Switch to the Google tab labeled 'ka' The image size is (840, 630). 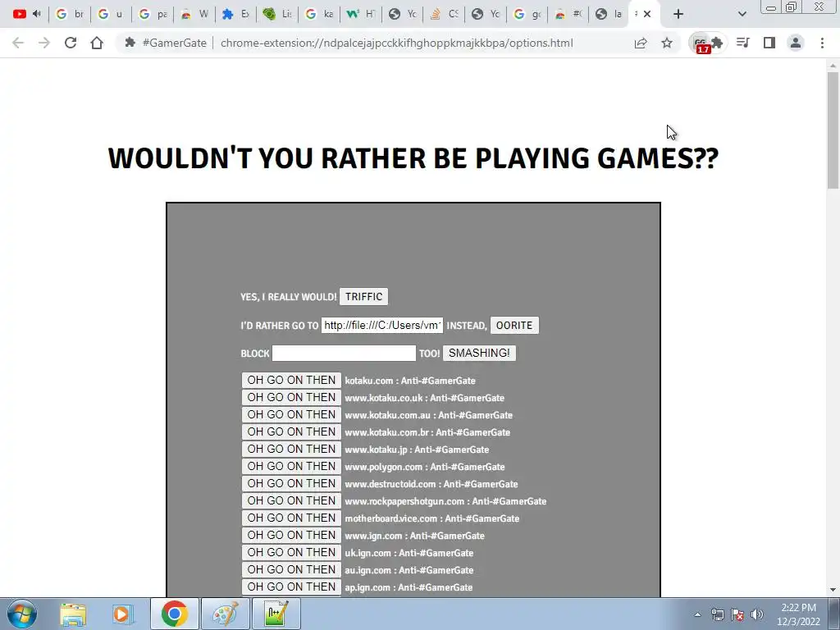pos(319,14)
